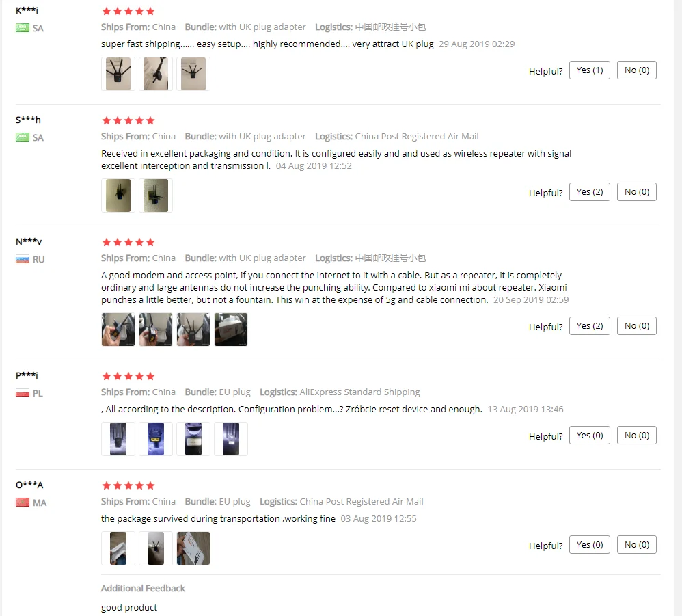Mark N***v's review helpful with Yes (2)
The image size is (682, 616).
pyautogui.click(x=589, y=326)
